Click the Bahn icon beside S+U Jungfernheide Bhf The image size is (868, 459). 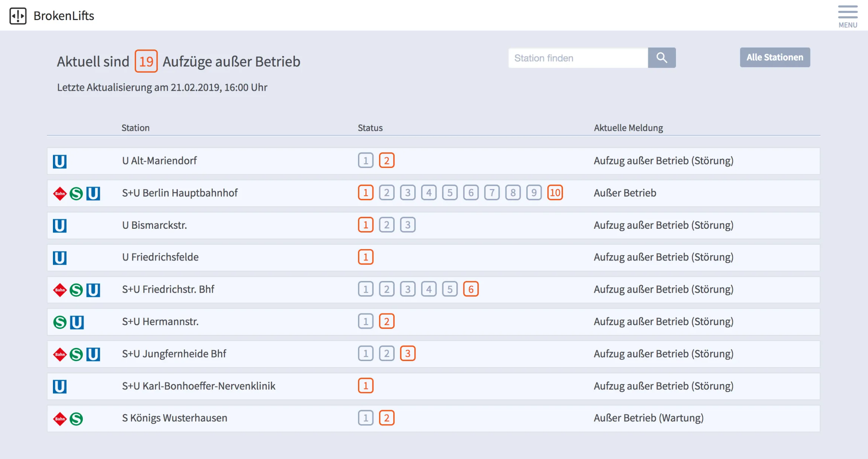coord(59,354)
